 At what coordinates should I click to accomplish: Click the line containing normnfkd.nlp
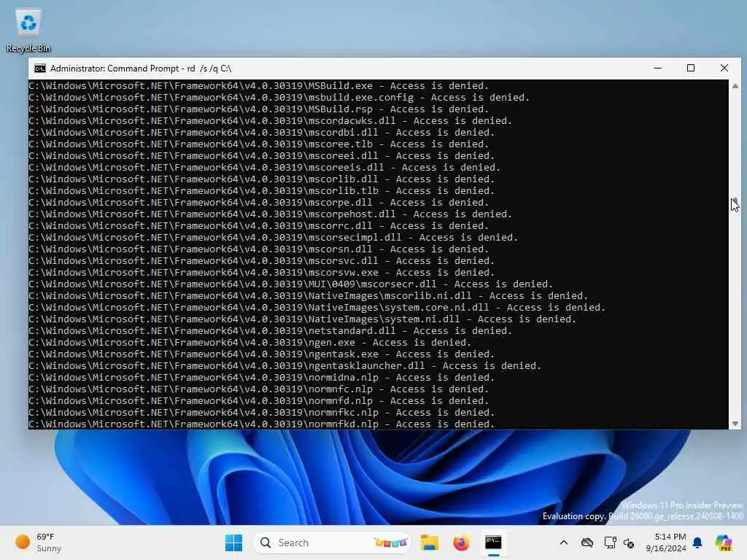click(x=262, y=424)
